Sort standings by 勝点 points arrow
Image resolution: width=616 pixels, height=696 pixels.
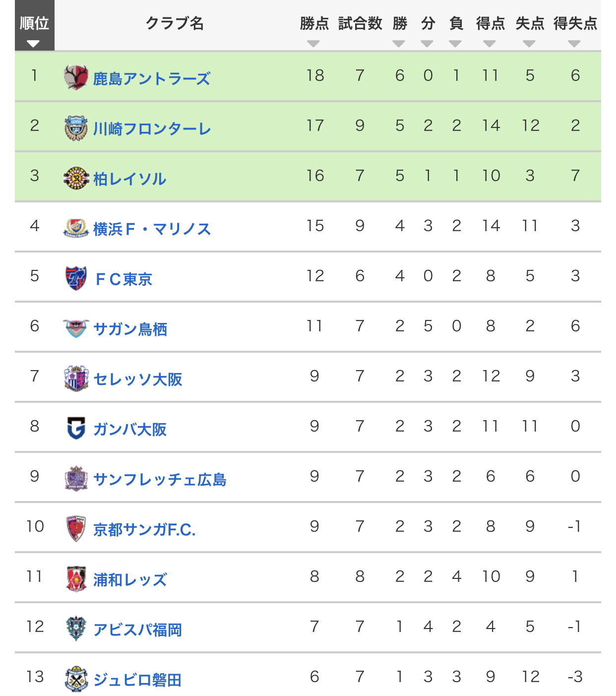click(x=313, y=44)
